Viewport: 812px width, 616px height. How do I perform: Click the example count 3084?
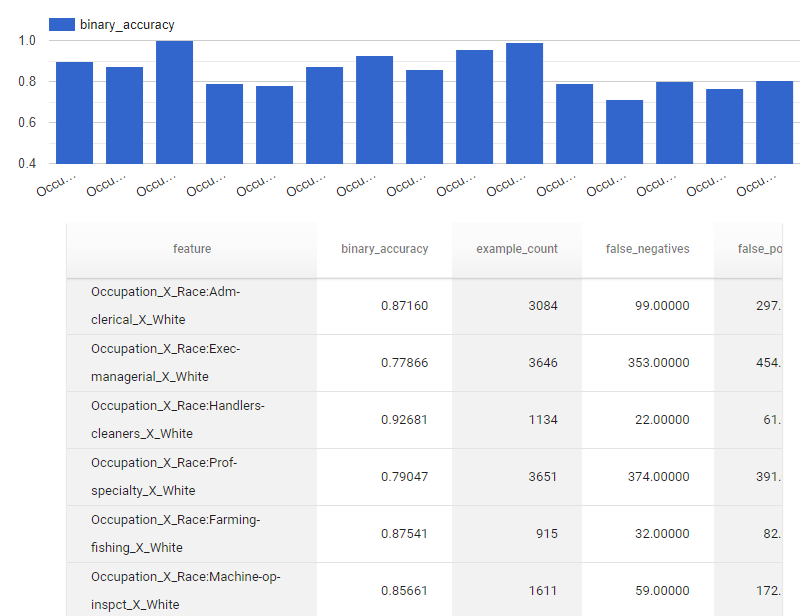(543, 306)
